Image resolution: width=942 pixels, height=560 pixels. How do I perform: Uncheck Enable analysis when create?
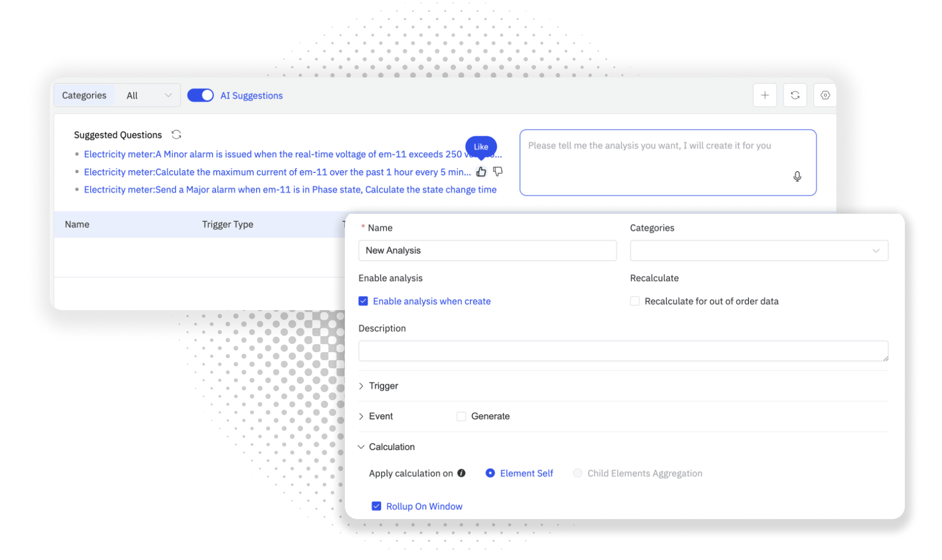[x=363, y=301]
